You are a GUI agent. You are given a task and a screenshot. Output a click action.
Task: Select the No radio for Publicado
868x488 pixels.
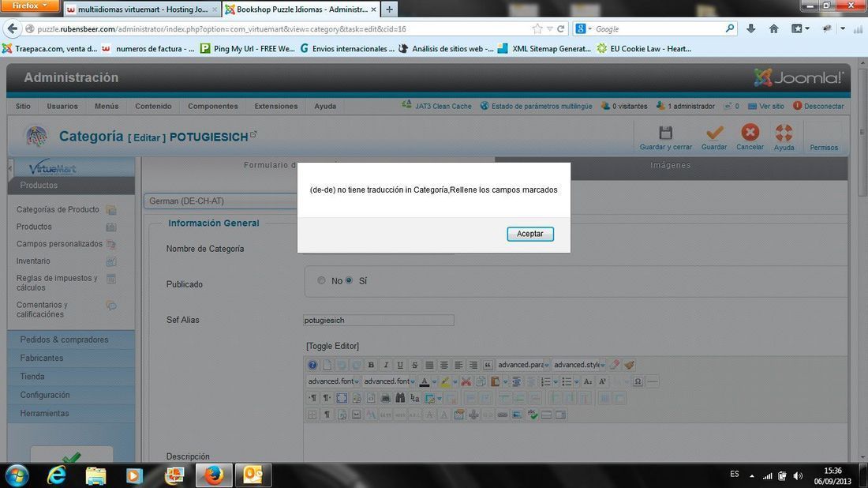coord(322,280)
